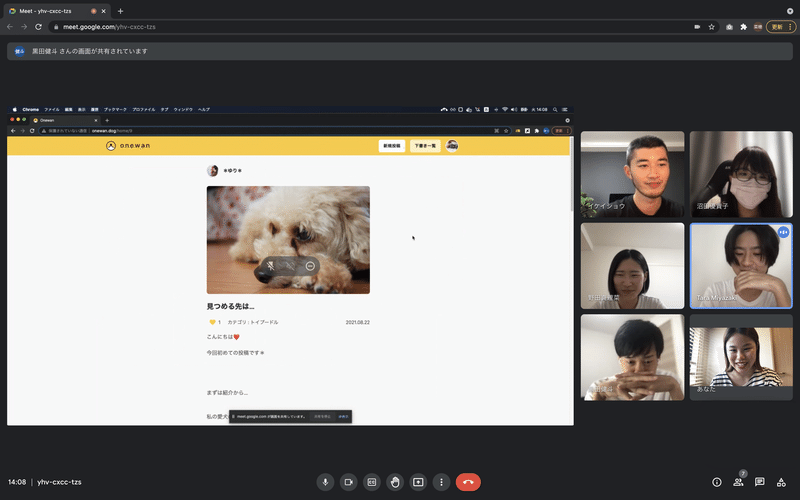This screenshot has width=800, height=500.
Task: Open more options three-dot menu
Action: [x=441, y=482]
